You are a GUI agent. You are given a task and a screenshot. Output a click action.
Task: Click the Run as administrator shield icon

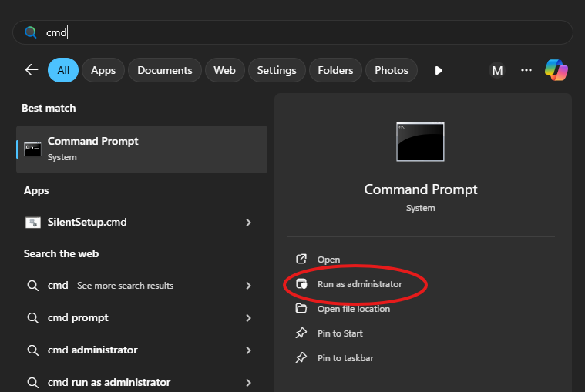301,284
